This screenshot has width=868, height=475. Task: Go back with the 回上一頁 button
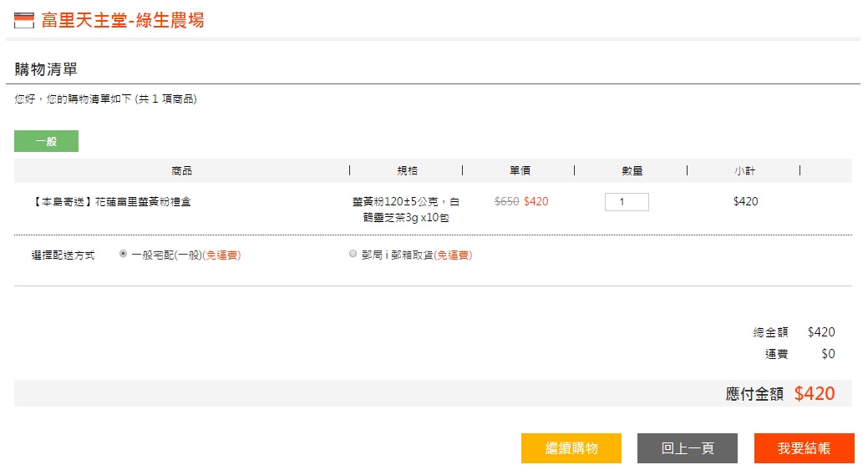[688, 448]
